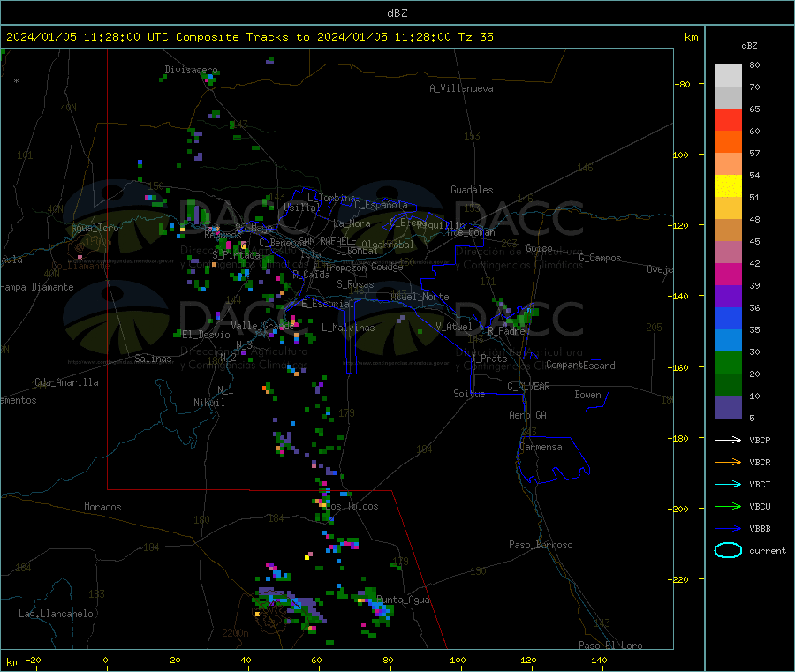795x672 pixels.
Task: Click the VBBB legend label
Action: (760, 529)
